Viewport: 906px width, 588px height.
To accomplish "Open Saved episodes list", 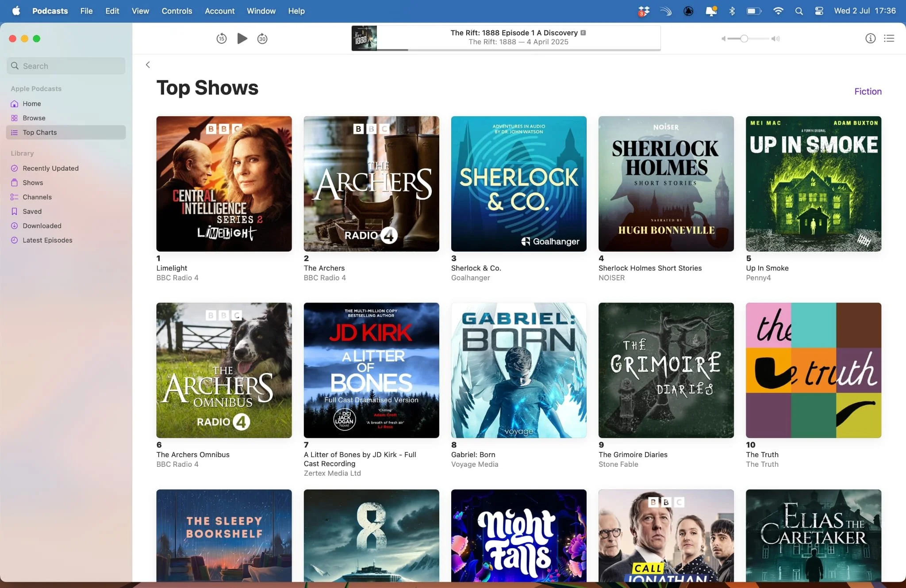I will coord(66,211).
